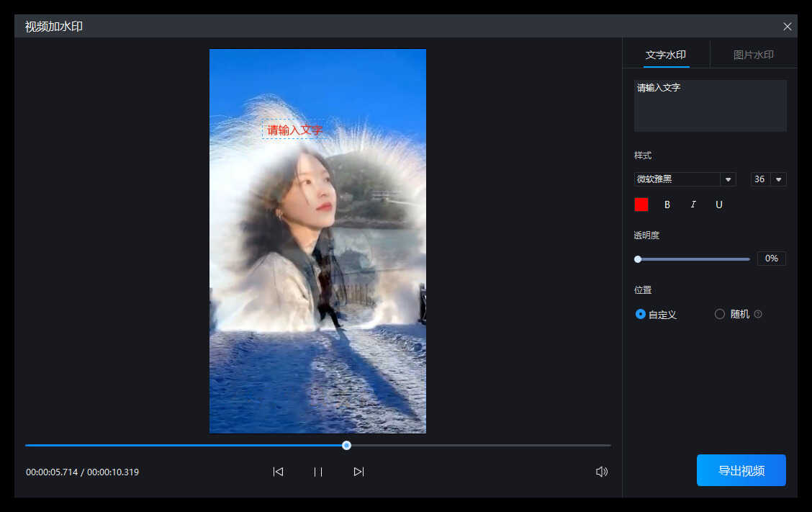Switch to the 文字水印 tab
Image resolution: width=812 pixels, height=512 pixels.
click(x=666, y=55)
